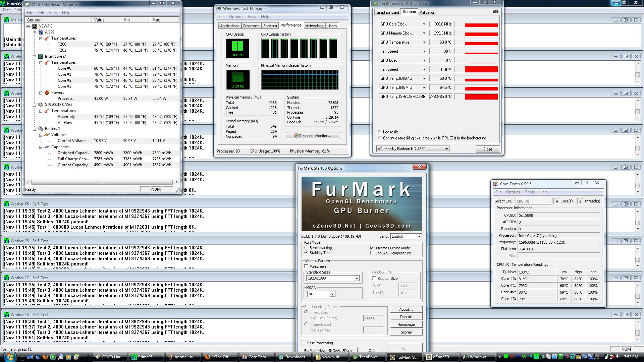The width and height of the screenshot is (644, 362).
Task: Click the Intel Core i7 chip icon
Action: (41, 56)
